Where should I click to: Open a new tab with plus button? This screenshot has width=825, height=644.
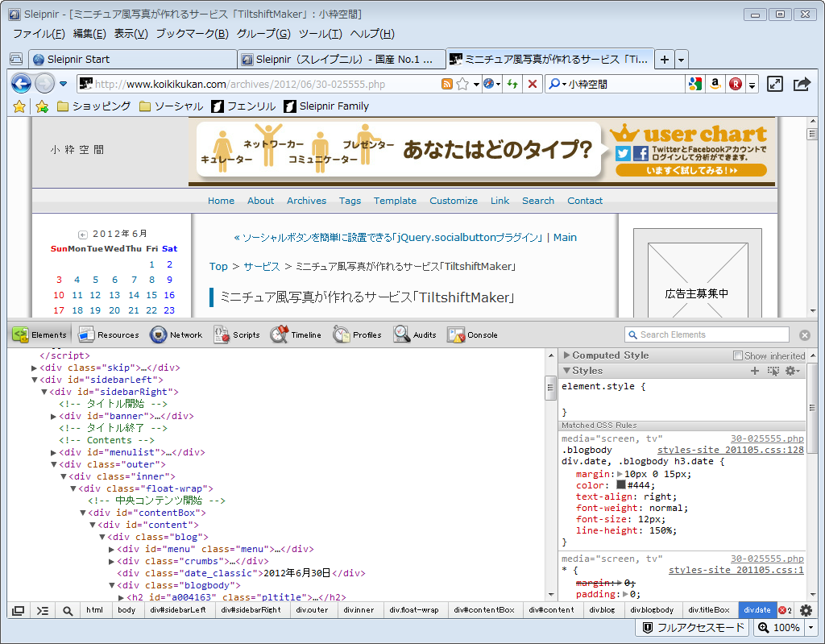[x=665, y=60]
